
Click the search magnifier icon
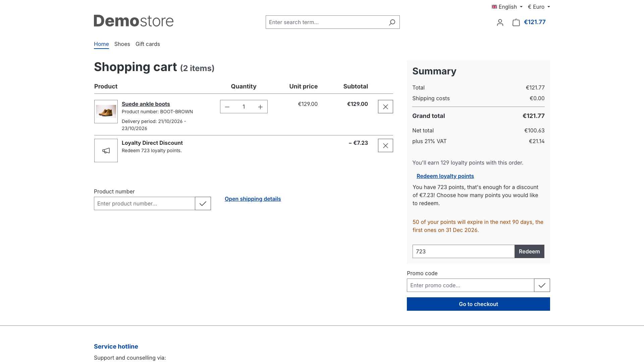coord(392,22)
